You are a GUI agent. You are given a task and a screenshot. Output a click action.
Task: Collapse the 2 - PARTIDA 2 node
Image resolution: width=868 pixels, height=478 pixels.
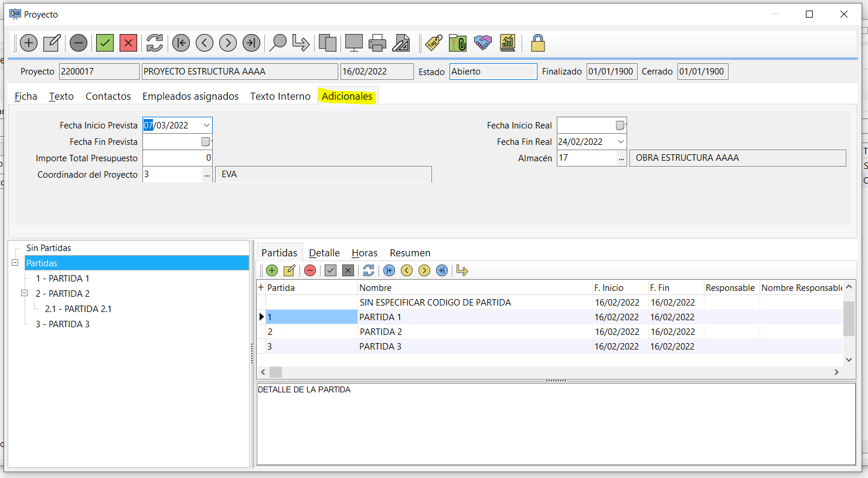coord(25,293)
